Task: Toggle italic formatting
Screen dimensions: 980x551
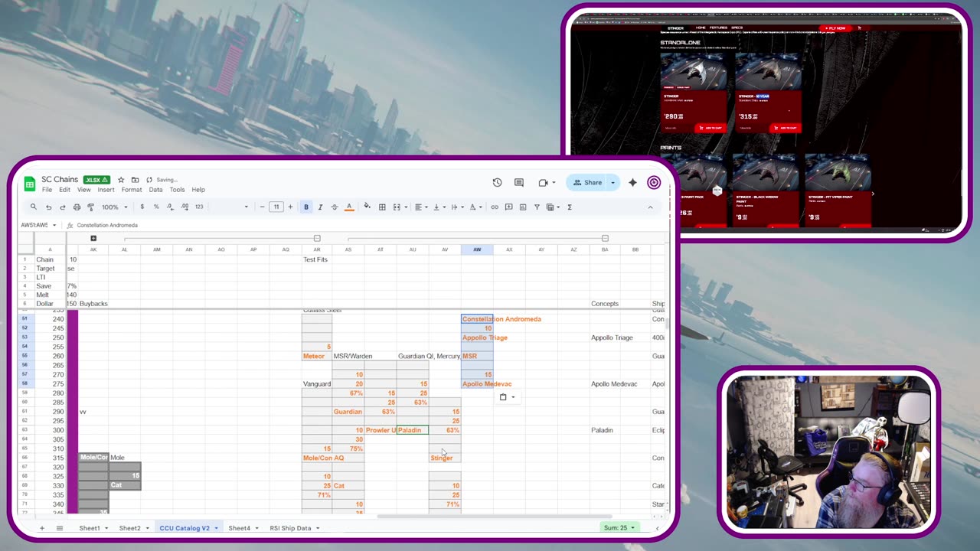Action: click(320, 207)
